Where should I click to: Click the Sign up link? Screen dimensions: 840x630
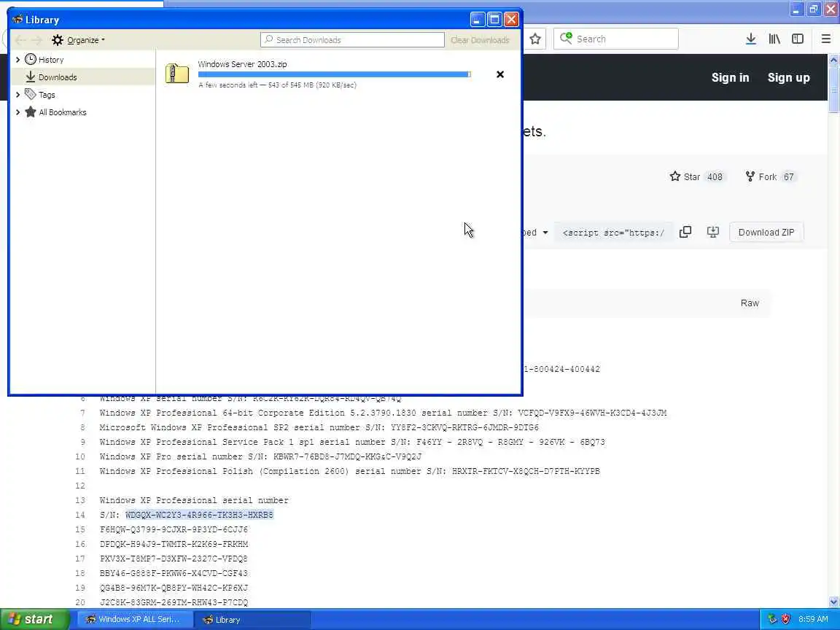[x=788, y=78]
